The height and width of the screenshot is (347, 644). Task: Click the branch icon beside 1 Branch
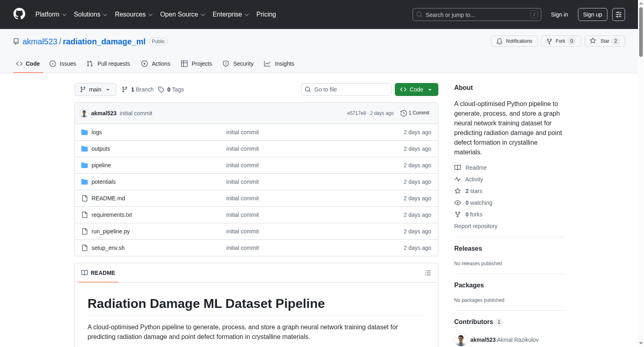pyautogui.click(x=125, y=89)
